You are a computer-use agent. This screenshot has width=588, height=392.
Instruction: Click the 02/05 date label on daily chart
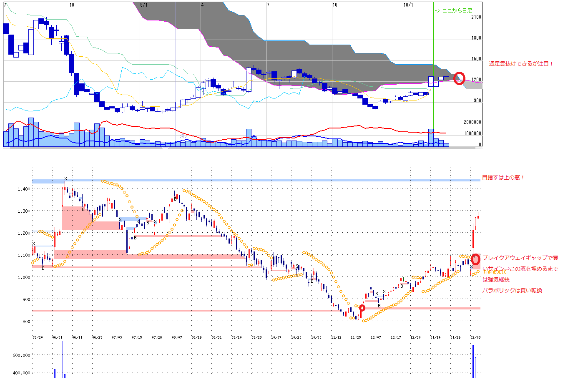[475, 337]
